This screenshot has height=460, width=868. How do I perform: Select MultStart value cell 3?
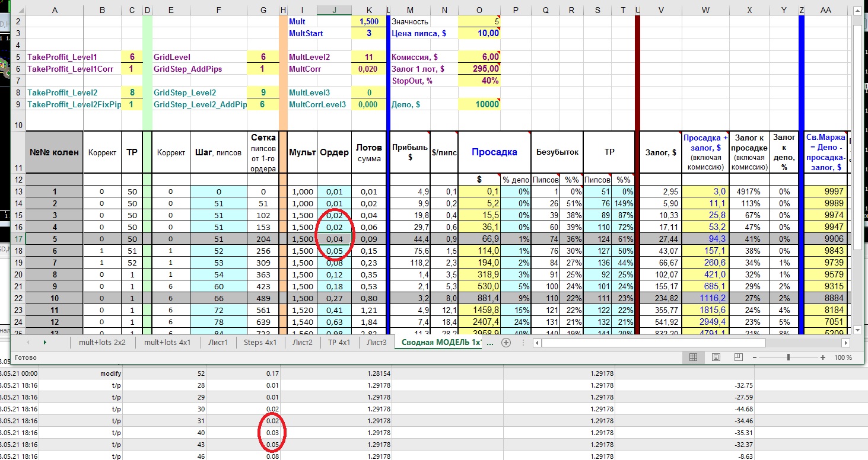(369, 33)
